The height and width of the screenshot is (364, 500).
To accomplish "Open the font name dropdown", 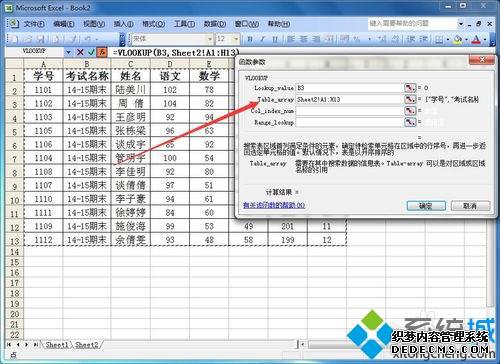I will point(210,39).
